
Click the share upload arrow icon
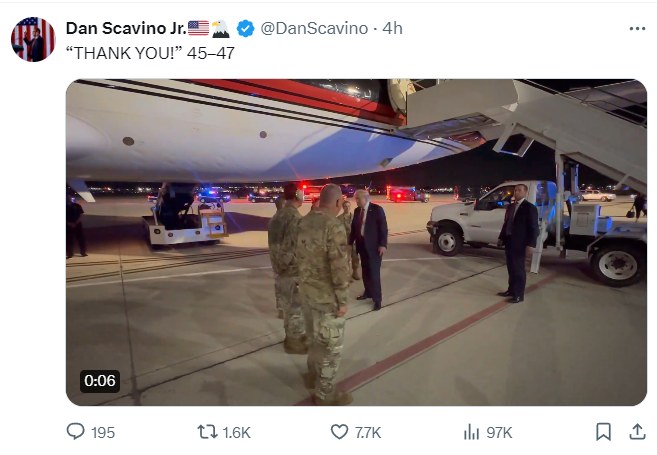click(x=637, y=432)
